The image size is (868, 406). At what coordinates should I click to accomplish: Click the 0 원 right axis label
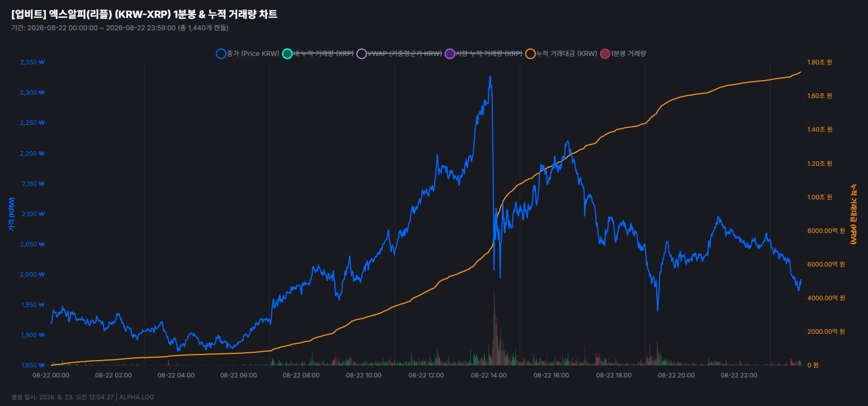point(813,365)
